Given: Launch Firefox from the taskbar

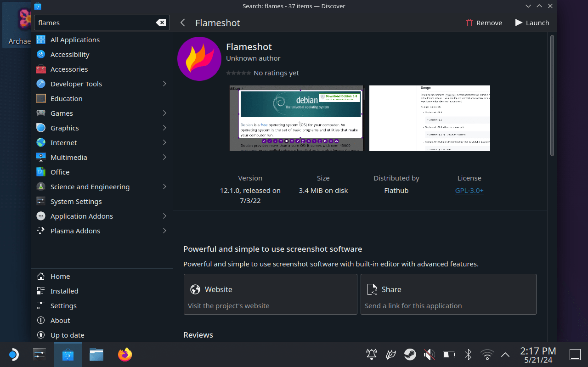Looking at the screenshot, I should coord(125,354).
